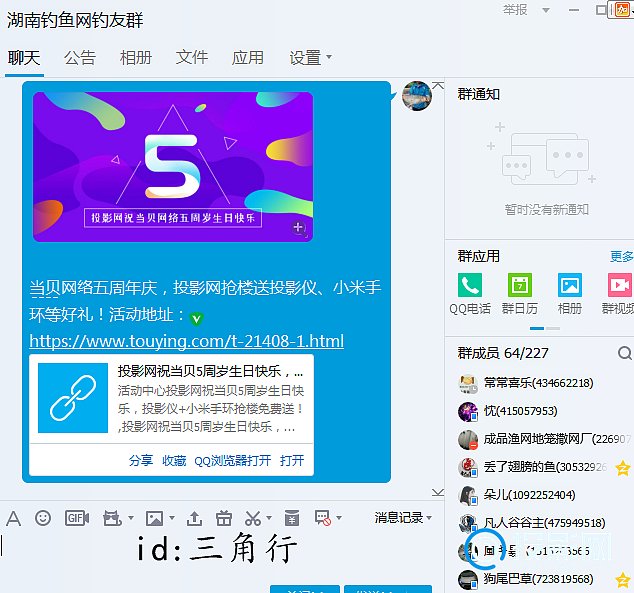Click the 群成员 64/227 heading

coord(503,353)
